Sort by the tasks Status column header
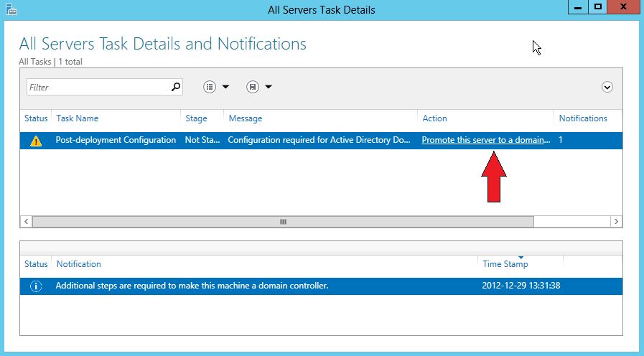The image size is (644, 356). pyautogui.click(x=36, y=118)
